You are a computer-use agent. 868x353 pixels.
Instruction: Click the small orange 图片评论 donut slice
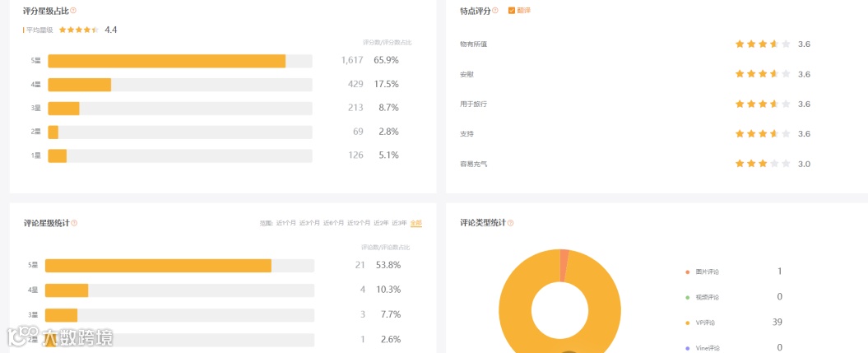point(564,266)
